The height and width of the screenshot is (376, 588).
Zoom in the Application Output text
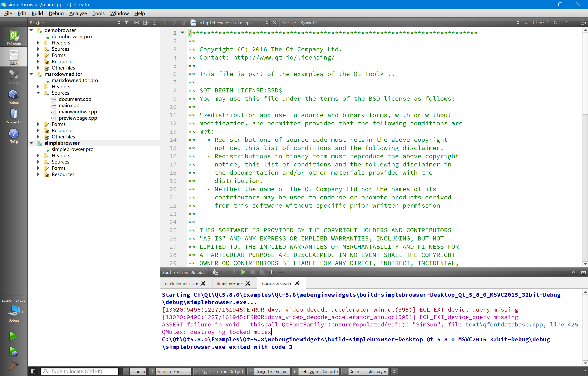pos(271,272)
